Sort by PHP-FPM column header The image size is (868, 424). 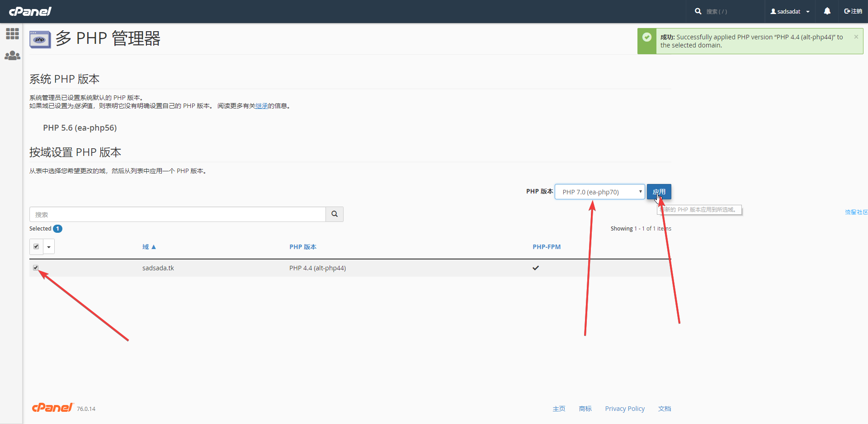tap(547, 247)
